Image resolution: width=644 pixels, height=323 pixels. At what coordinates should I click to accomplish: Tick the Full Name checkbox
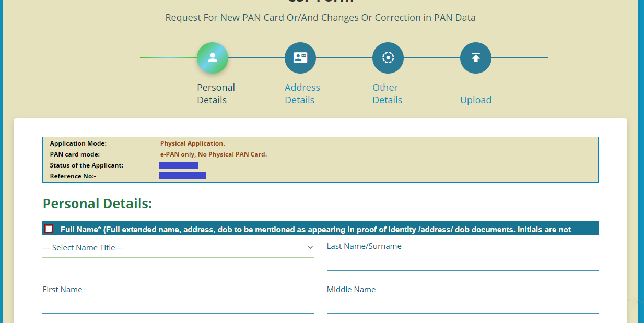tap(49, 229)
